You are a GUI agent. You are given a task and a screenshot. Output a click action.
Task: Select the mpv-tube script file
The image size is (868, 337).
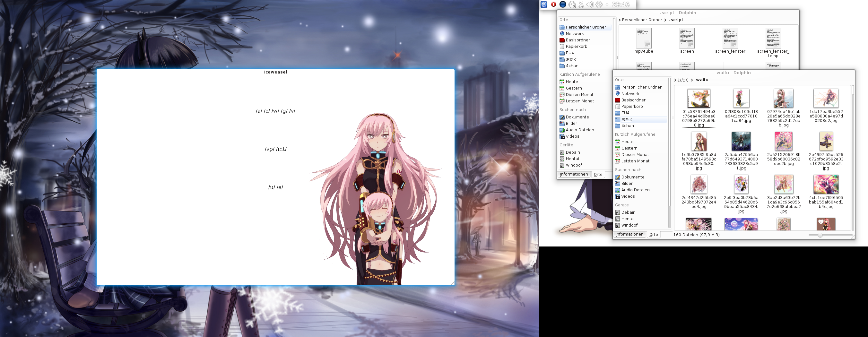(x=644, y=41)
